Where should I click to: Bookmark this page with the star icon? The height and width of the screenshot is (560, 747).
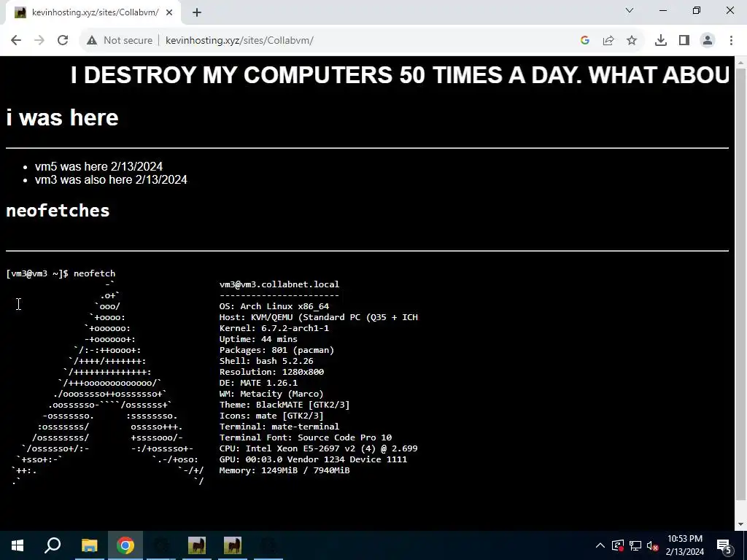632,41
